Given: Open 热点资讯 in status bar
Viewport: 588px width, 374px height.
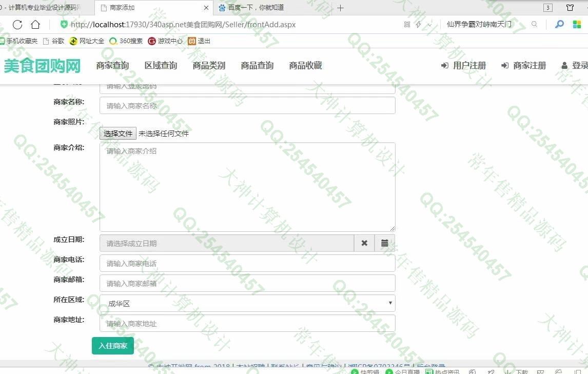Looking at the screenshot, I should click(x=442, y=371).
